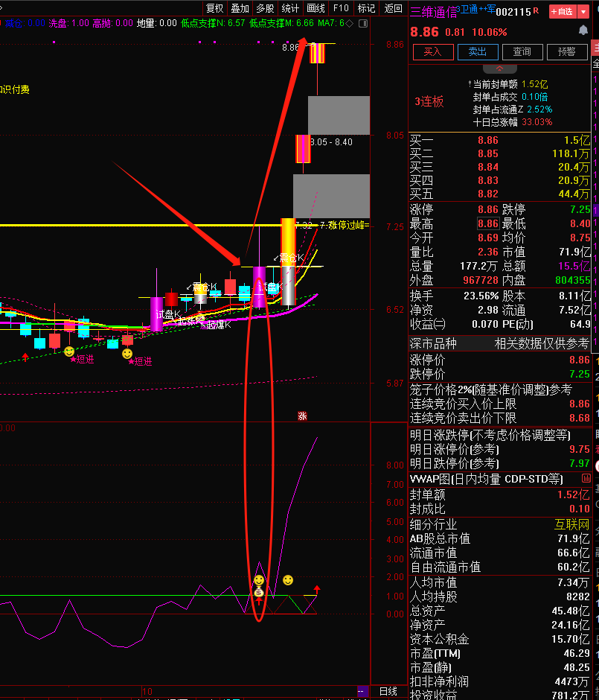Click the 换手 value 23.56%
599x700 pixels.
coord(481,296)
